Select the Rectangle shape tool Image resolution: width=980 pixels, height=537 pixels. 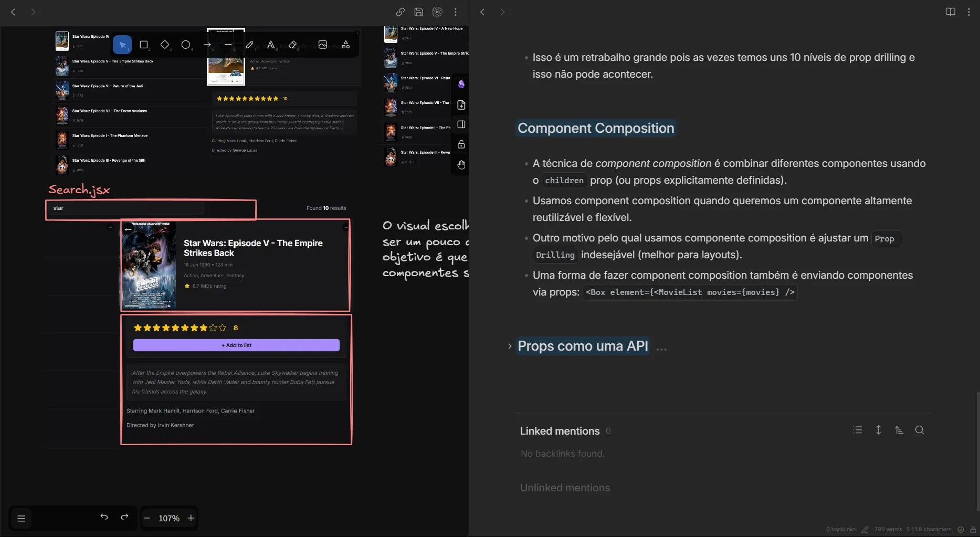[143, 45]
